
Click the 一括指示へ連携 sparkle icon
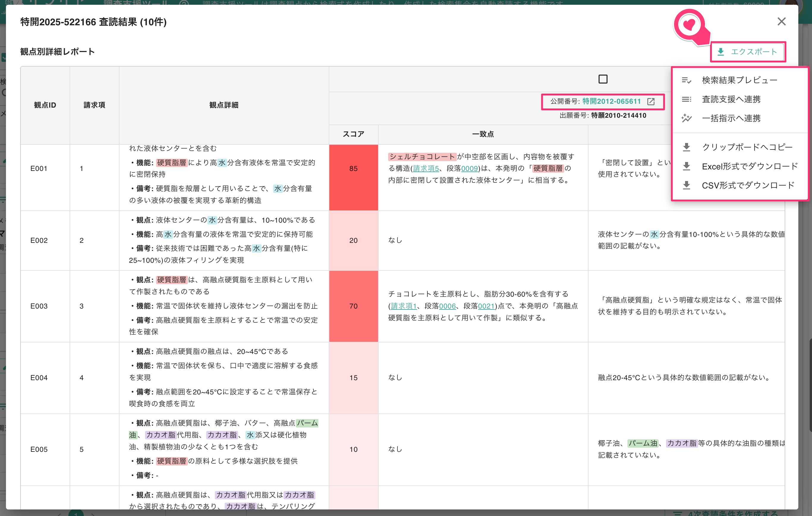(x=686, y=118)
